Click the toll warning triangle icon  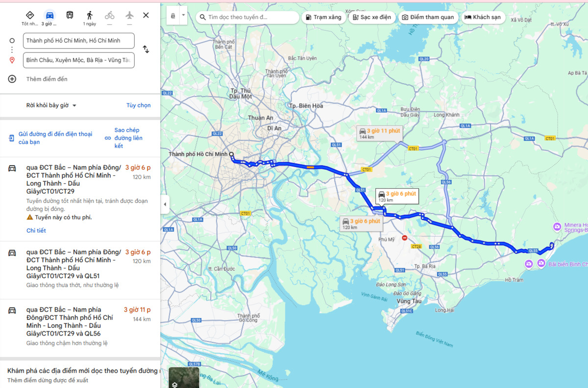[30, 217]
